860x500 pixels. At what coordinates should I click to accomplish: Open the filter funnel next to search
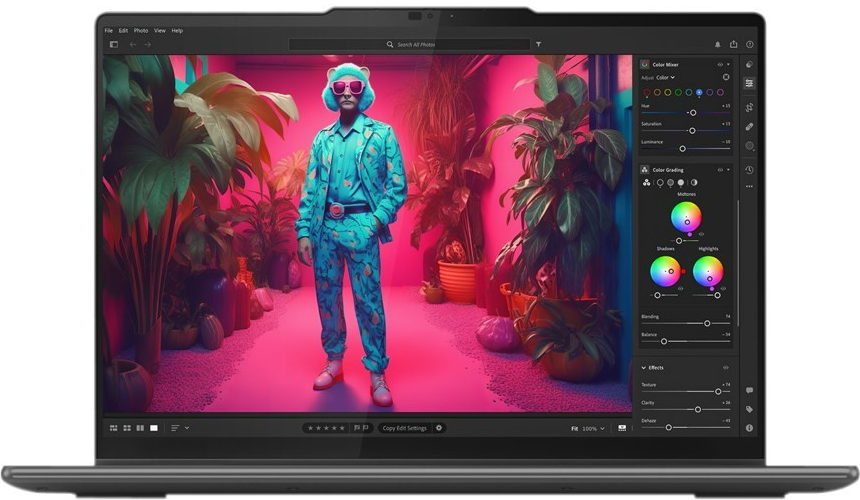point(539,44)
